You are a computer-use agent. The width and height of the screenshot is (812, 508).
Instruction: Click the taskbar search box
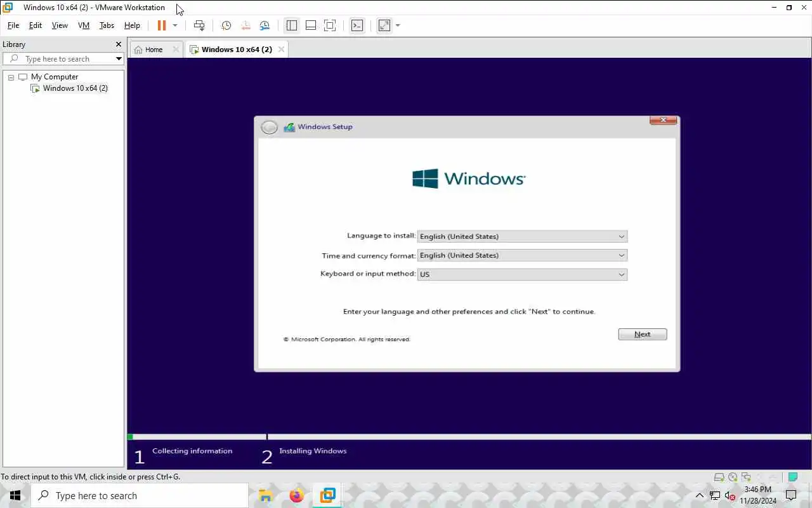point(140,495)
